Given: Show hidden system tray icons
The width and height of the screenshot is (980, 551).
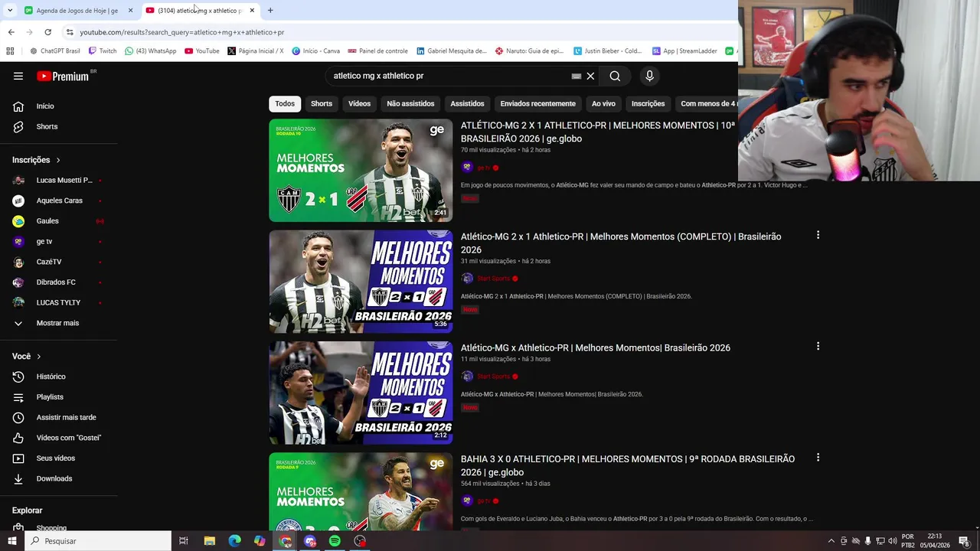Looking at the screenshot, I should [x=831, y=541].
